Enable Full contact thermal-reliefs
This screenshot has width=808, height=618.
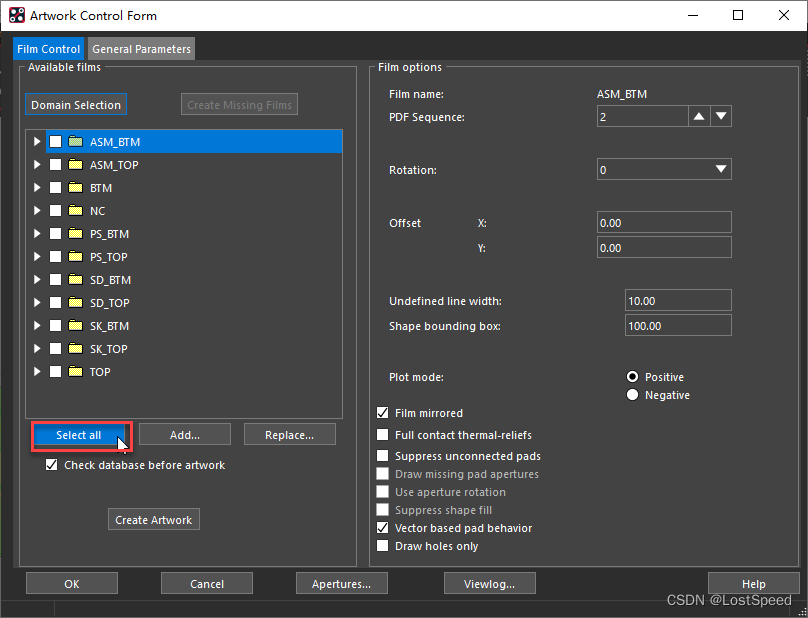(383, 435)
